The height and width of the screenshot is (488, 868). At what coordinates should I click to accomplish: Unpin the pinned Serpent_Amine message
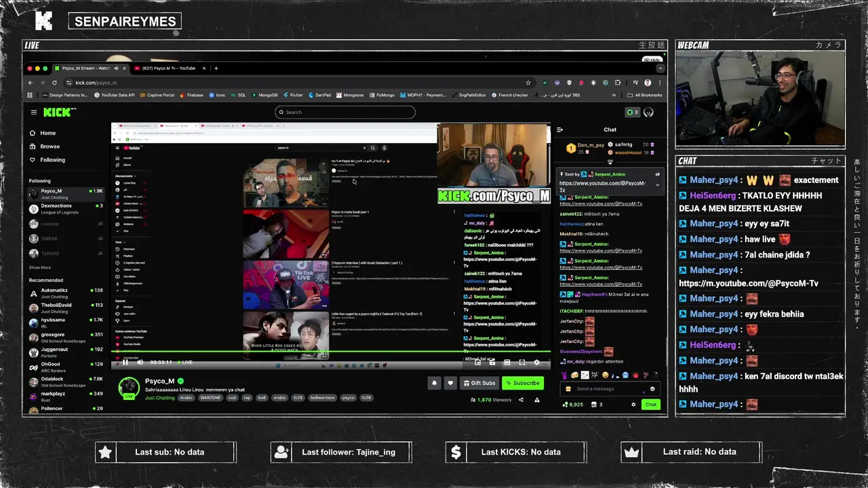(657, 174)
